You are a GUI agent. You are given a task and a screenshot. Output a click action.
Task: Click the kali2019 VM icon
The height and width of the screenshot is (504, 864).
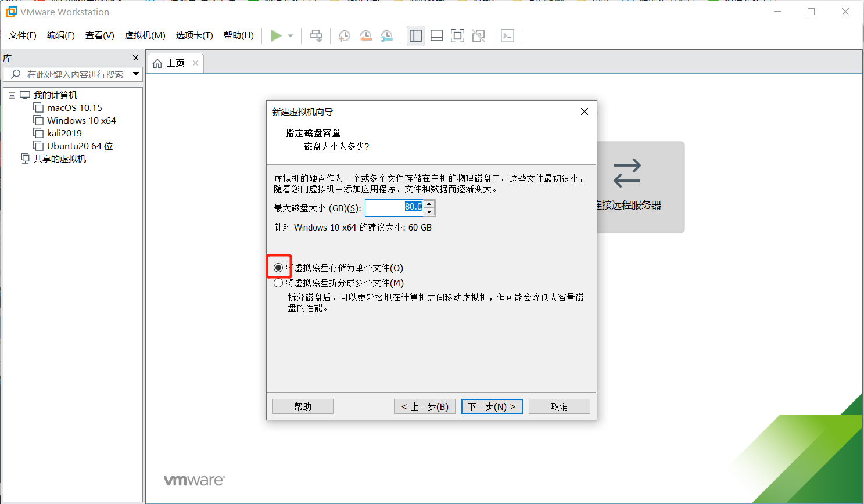[38, 134]
